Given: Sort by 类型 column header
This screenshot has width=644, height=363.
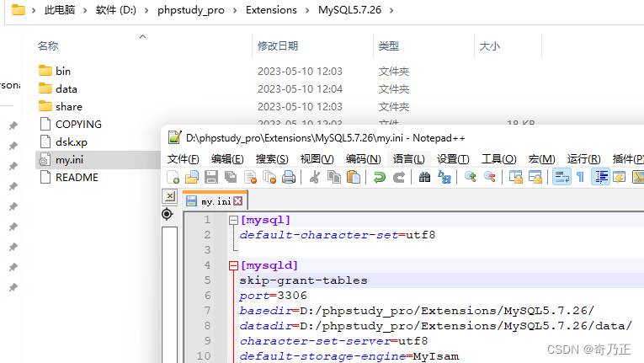Looking at the screenshot, I should click(389, 46).
